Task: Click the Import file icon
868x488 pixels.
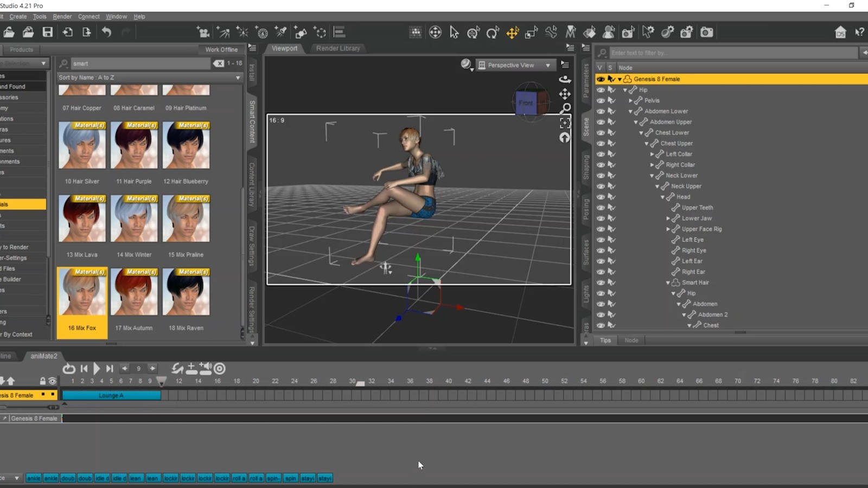Action: pos(68,32)
